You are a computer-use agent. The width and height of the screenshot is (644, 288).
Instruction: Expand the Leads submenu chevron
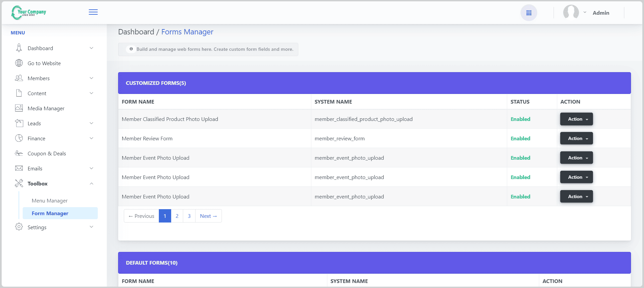pyautogui.click(x=91, y=123)
